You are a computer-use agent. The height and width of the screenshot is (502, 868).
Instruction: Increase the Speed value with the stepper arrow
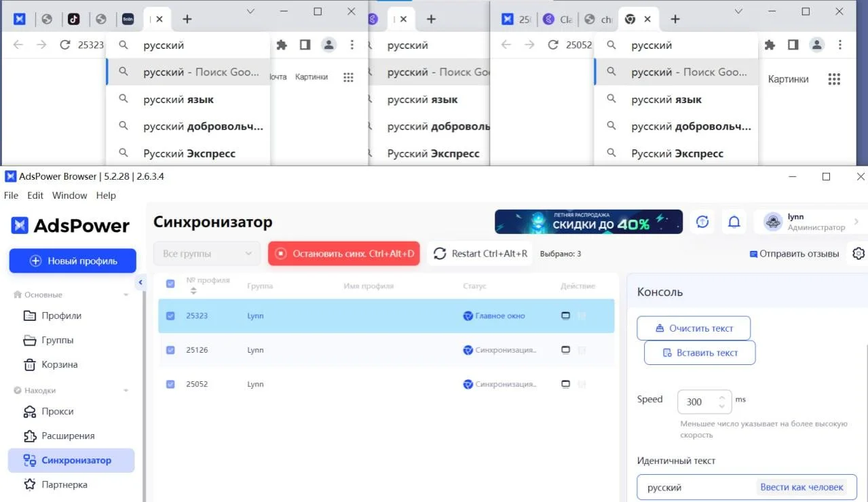[x=721, y=397]
